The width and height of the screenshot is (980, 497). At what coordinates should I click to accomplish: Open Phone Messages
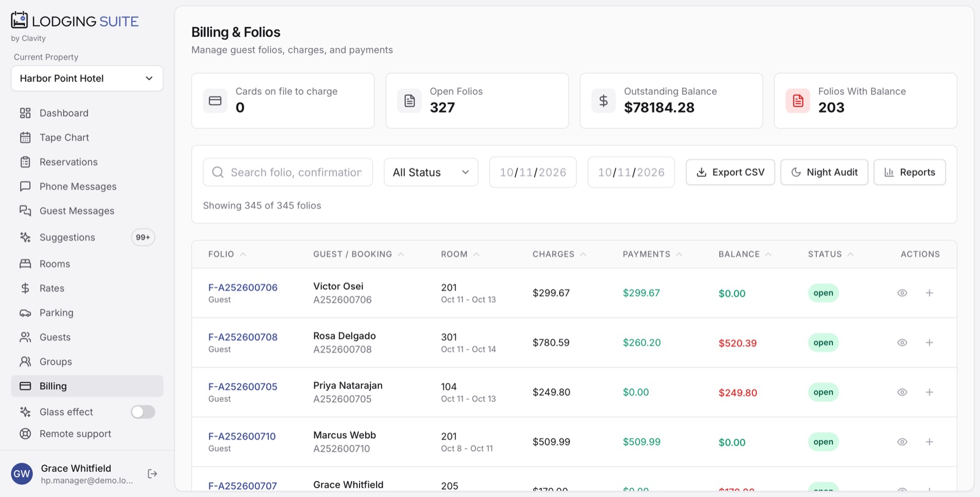tap(87, 187)
